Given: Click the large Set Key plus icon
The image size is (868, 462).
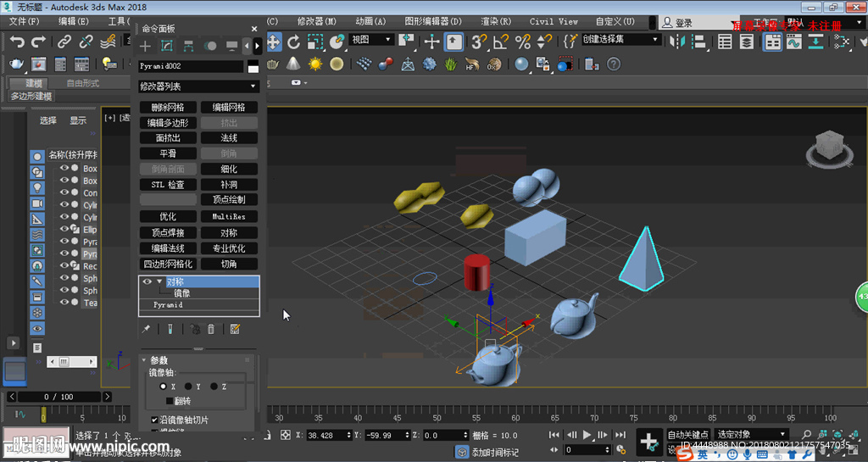Looking at the screenshot, I should [648, 443].
